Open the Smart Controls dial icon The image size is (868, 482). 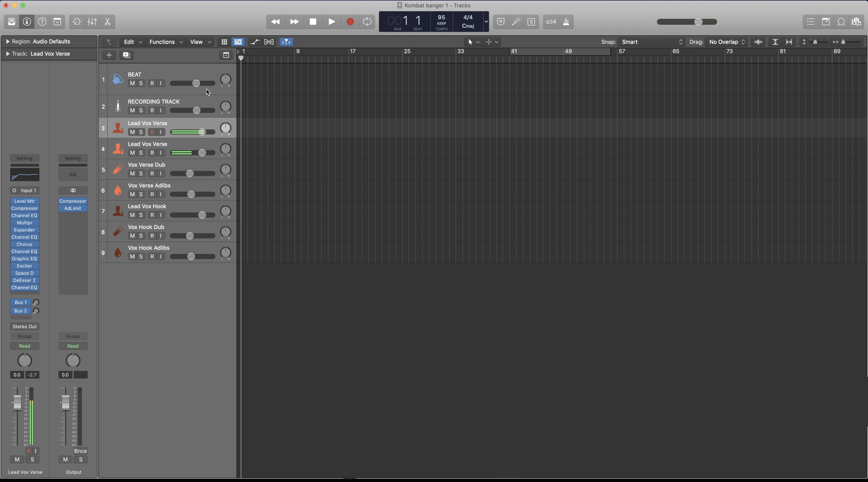[77, 22]
